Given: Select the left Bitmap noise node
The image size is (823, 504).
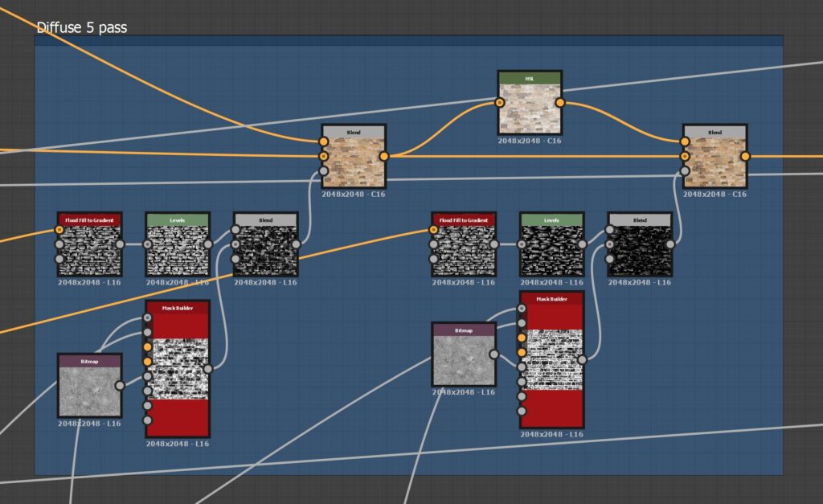Looking at the screenshot, I should [x=88, y=386].
